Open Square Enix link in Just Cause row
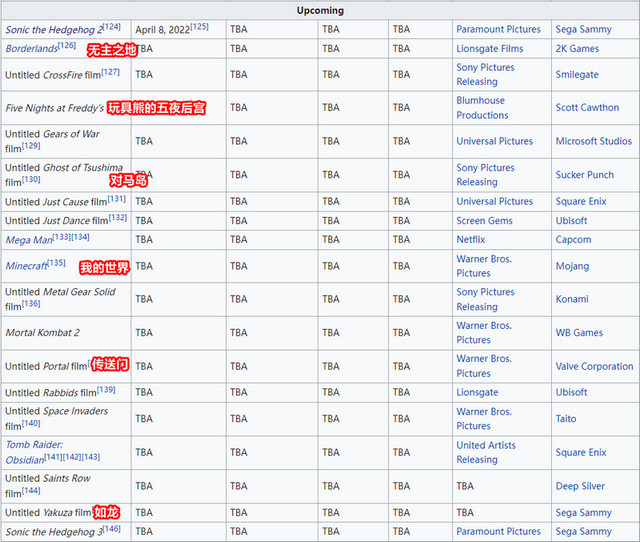The height and width of the screenshot is (542, 640). [581, 201]
